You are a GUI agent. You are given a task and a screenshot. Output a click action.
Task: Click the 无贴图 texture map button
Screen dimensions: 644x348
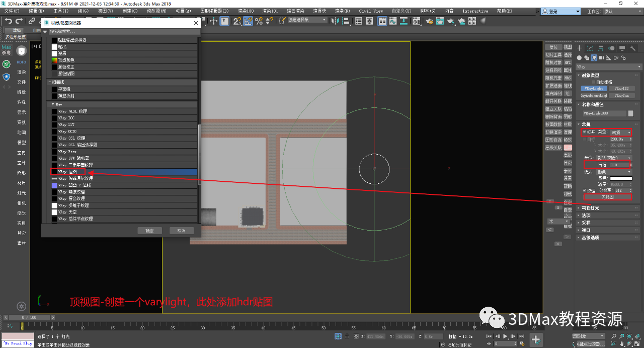pos(608,197)
